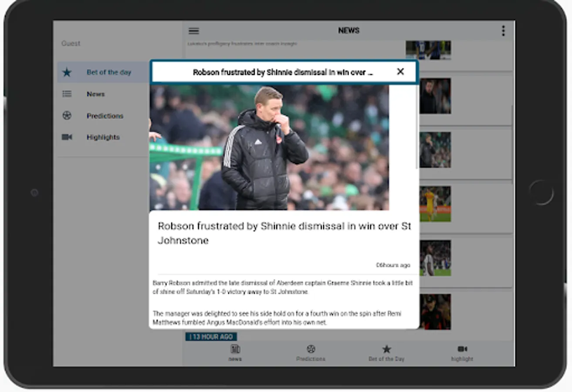This screenshot has width=572, height=392.
Task: Close the Robson article popup
Action: point(400,71)
